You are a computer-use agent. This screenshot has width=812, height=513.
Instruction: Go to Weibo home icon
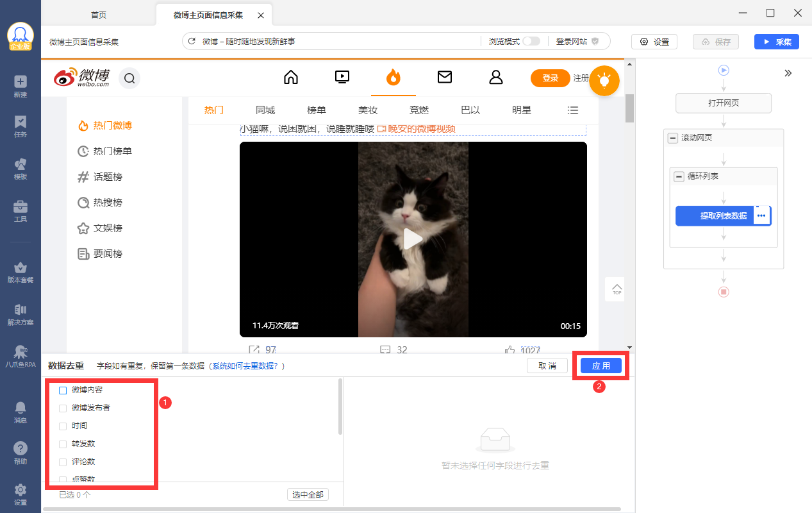(291, 78)
